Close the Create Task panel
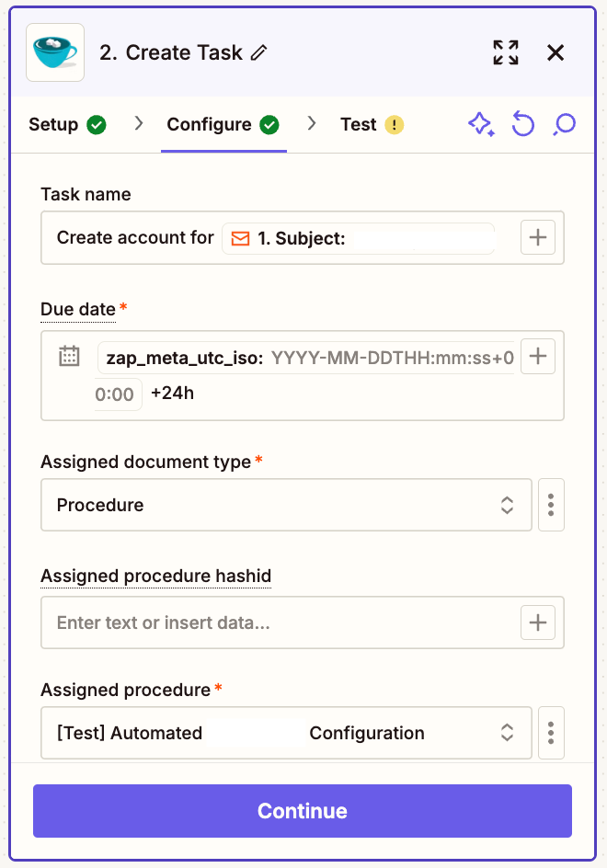Screen dimensions: 607x868 click(x=555, y=52)
